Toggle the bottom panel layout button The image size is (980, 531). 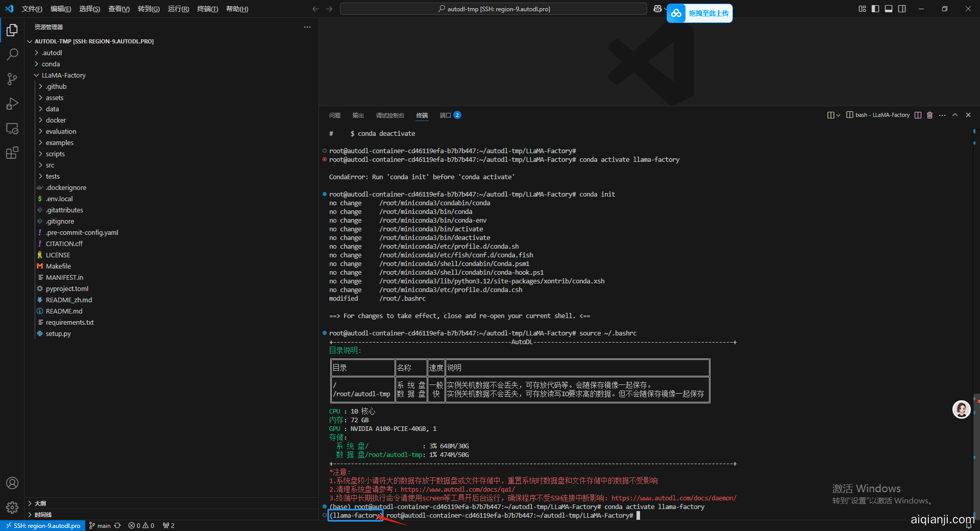(x=889, y=9)
